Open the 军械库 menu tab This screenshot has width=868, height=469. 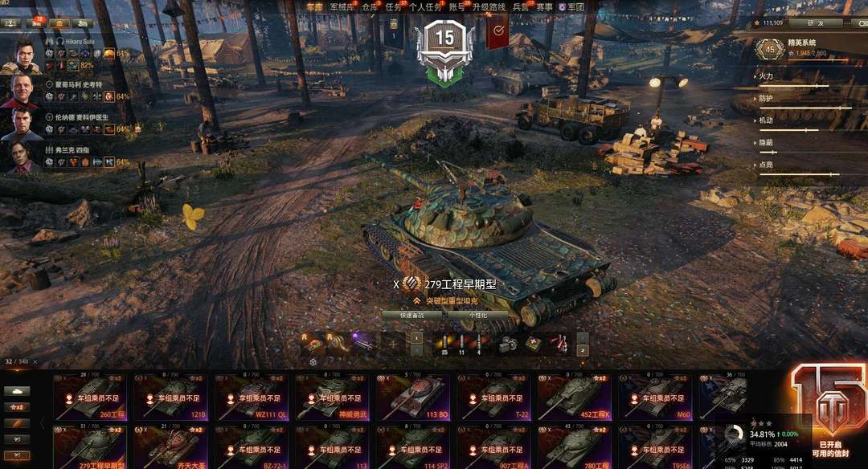(342, 6)
